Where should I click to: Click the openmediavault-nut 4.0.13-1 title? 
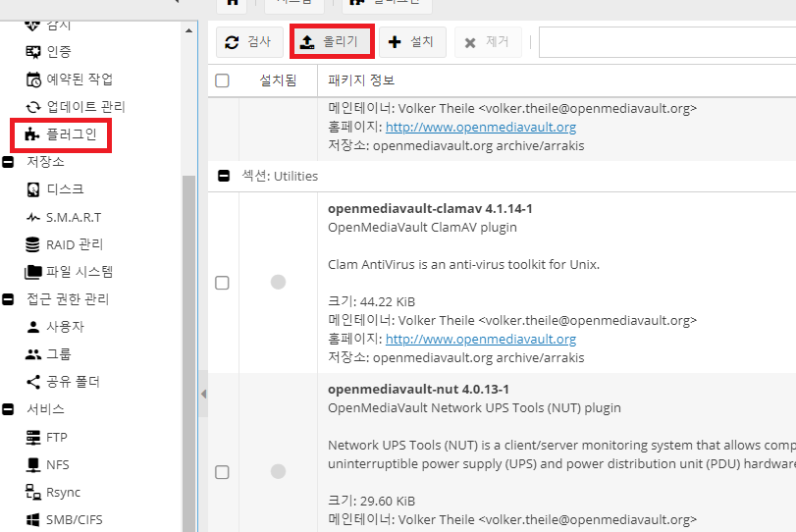coord(418,390)
